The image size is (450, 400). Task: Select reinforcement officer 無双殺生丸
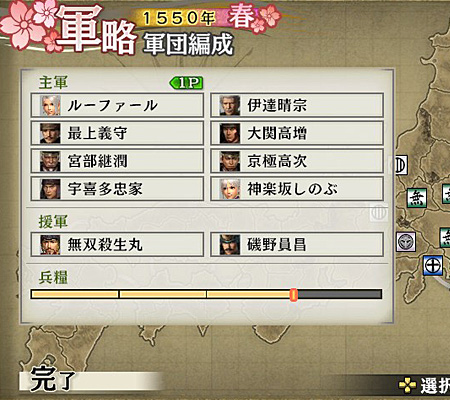click(x=117, y=245)
